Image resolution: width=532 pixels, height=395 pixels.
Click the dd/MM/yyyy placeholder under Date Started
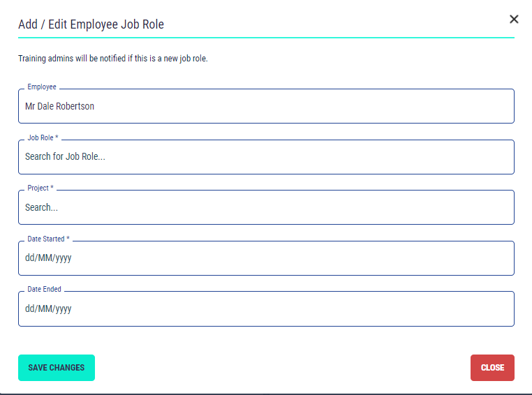pos(48,258)
